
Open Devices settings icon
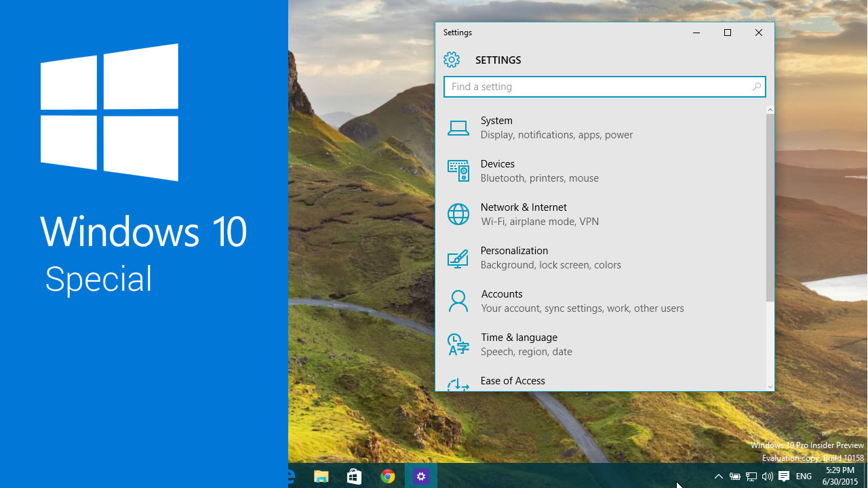pyautogui.click(x=458, y=171)
